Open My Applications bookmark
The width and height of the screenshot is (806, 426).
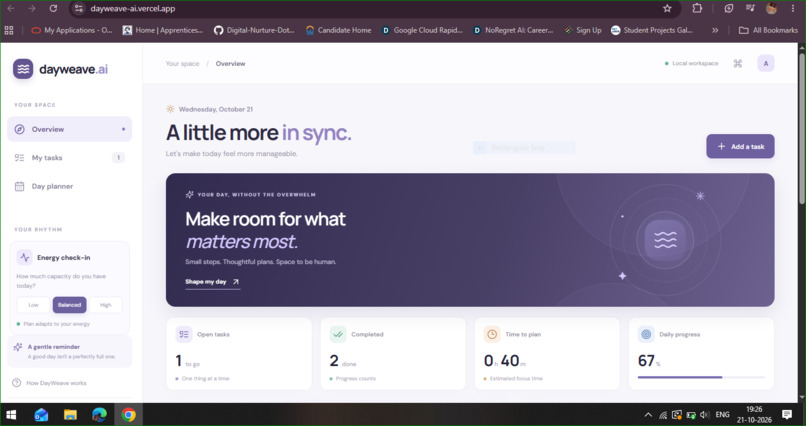pyautogui.click(x=71, y=30)
